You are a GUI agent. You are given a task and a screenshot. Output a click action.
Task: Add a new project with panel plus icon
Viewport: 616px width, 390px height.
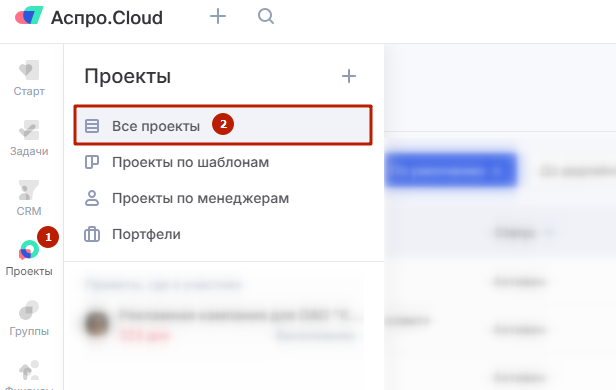click(349, 76)
